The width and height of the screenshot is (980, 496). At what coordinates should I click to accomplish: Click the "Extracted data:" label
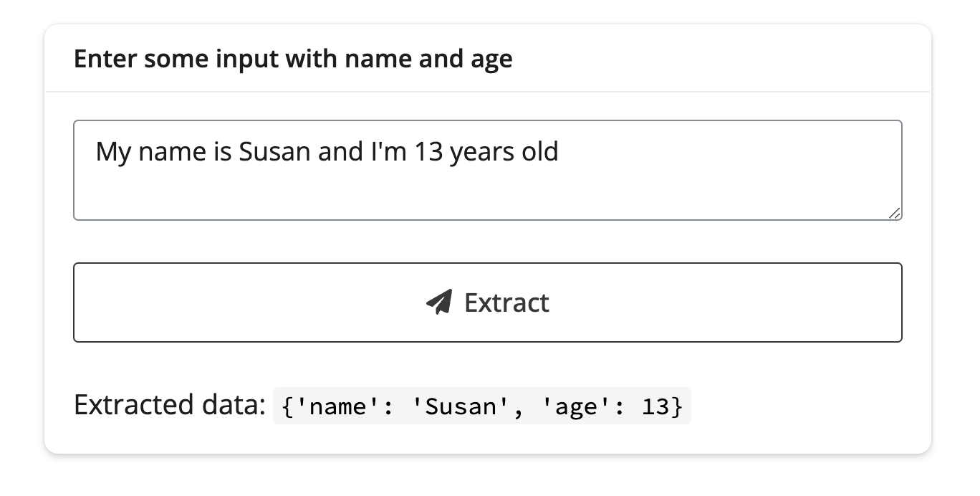pyautogui.click(x=169, y=405)
